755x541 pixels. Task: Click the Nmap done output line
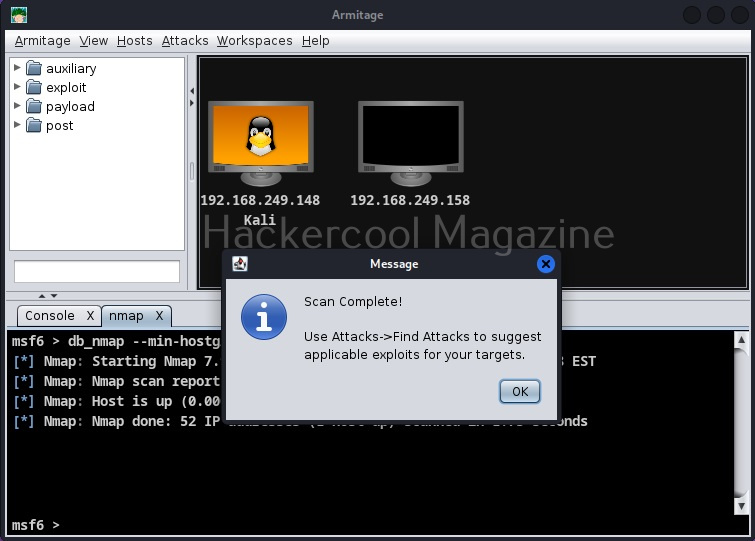pos(299,422)
